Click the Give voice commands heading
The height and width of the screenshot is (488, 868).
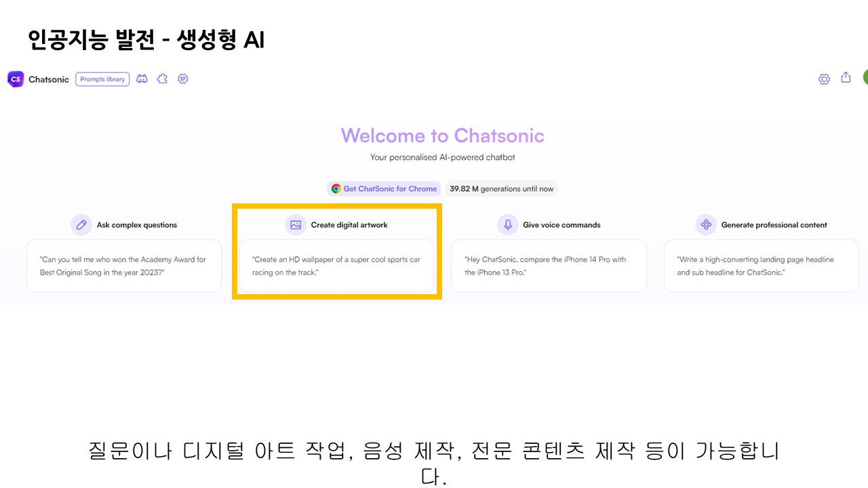561,225
